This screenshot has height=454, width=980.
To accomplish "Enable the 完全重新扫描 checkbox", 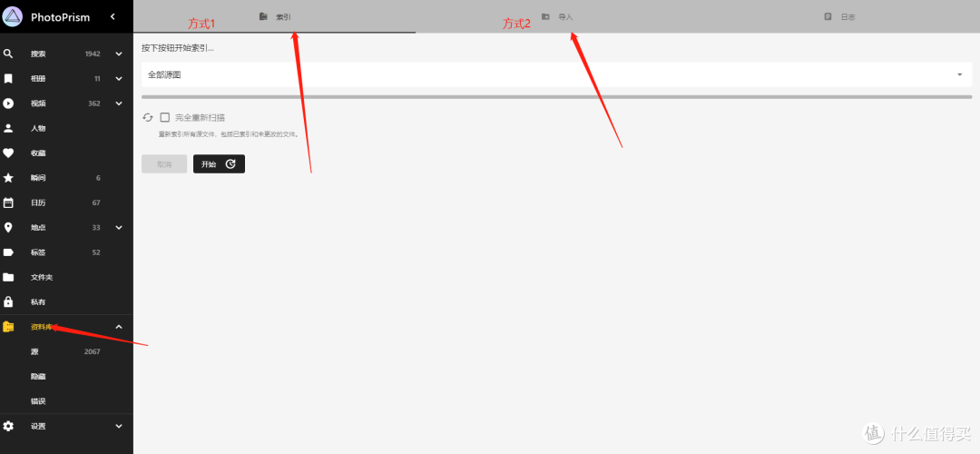I will (165, 117).
